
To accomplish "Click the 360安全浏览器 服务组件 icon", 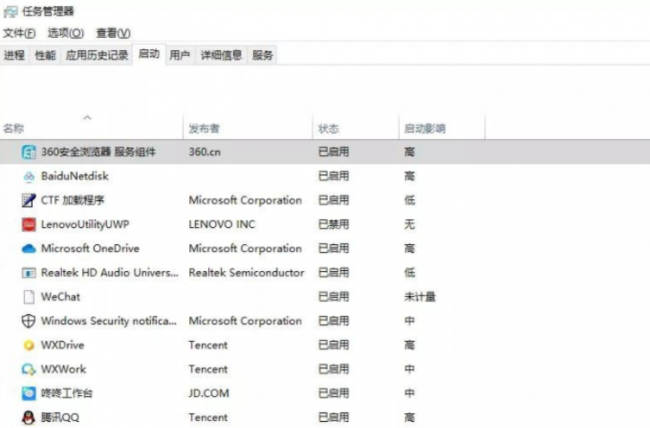I will [29, 152].
